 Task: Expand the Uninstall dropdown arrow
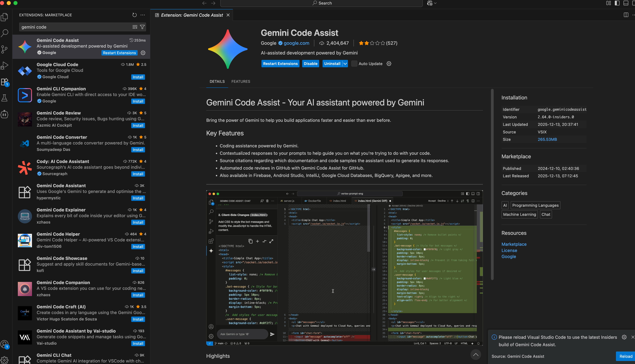(345, 64)
